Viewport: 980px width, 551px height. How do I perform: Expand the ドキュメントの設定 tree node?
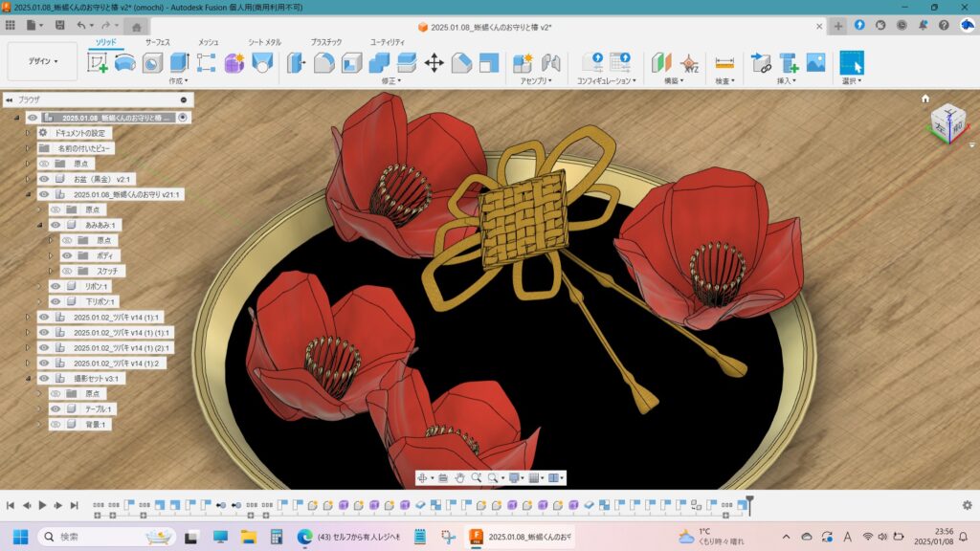(x=28, y=133)
